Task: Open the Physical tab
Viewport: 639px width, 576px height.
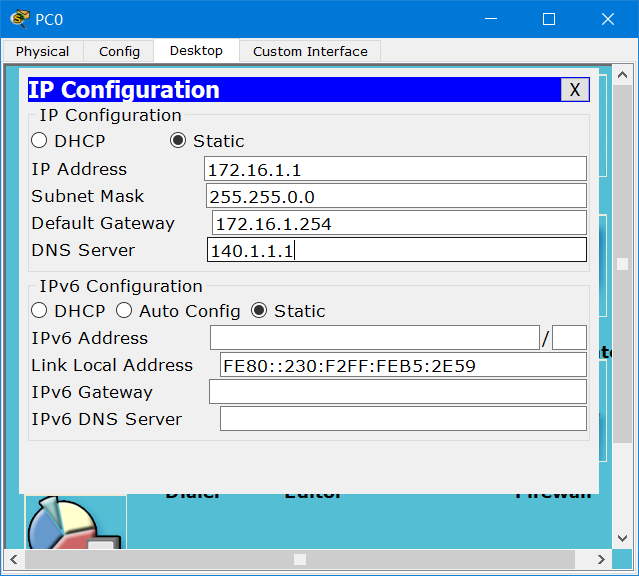Action: click(42, 51)
